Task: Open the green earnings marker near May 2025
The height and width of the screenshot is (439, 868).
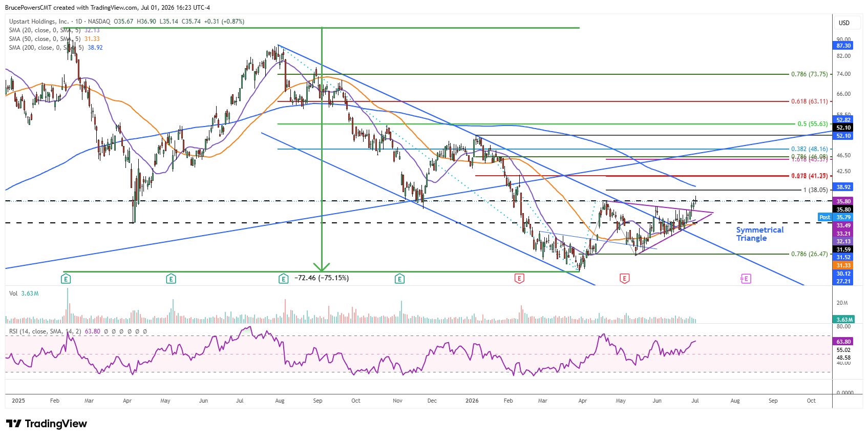Action: [x=171, y=279]
